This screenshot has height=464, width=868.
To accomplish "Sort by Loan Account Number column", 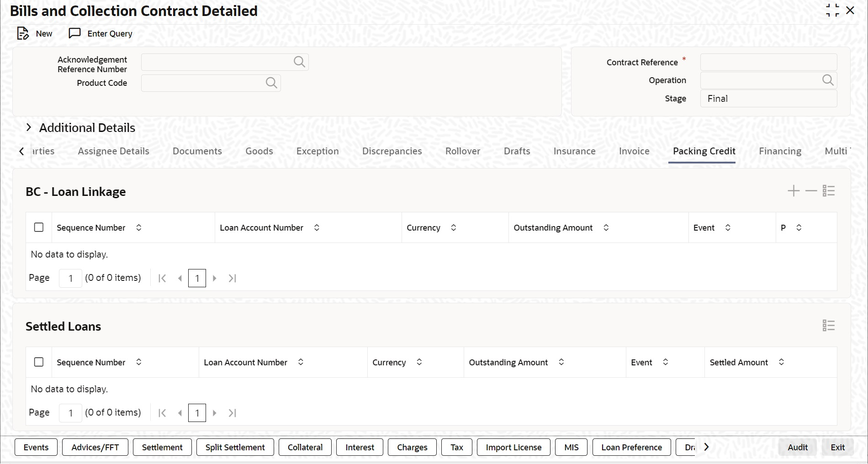I will pyautogui.click(x=317, y=227).
